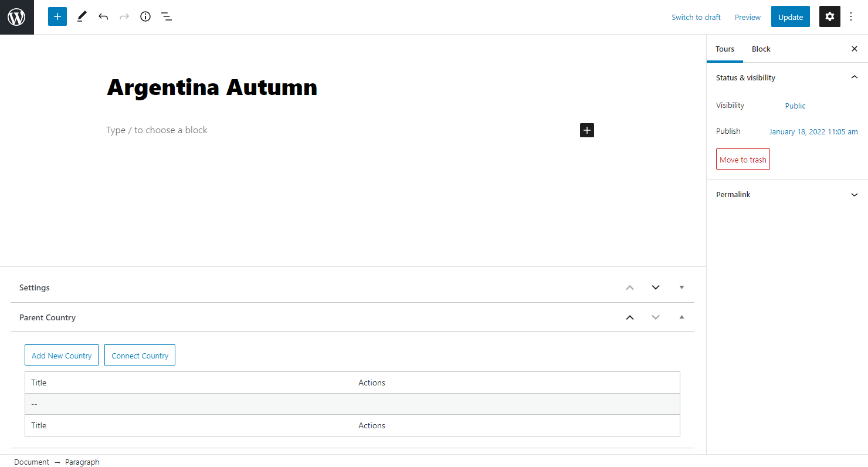This screenshot has height=467, width=868.
Task: Click the Public visibility link
Action: pyautogui.click(x=795, y=106)
